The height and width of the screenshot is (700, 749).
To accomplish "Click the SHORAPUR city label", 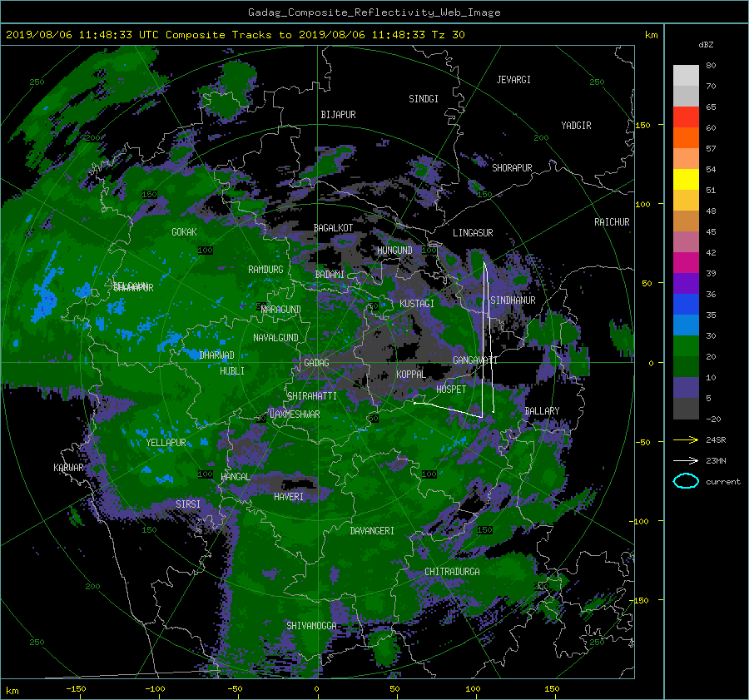I will pos(512,168).
